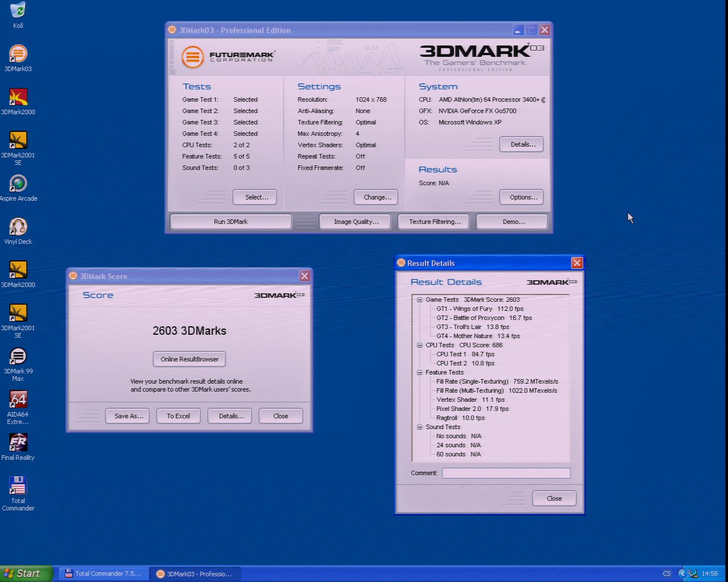Select Pixel Shader 2.0 result row
This screenshot has height=582, width=728.
[472, 409]
